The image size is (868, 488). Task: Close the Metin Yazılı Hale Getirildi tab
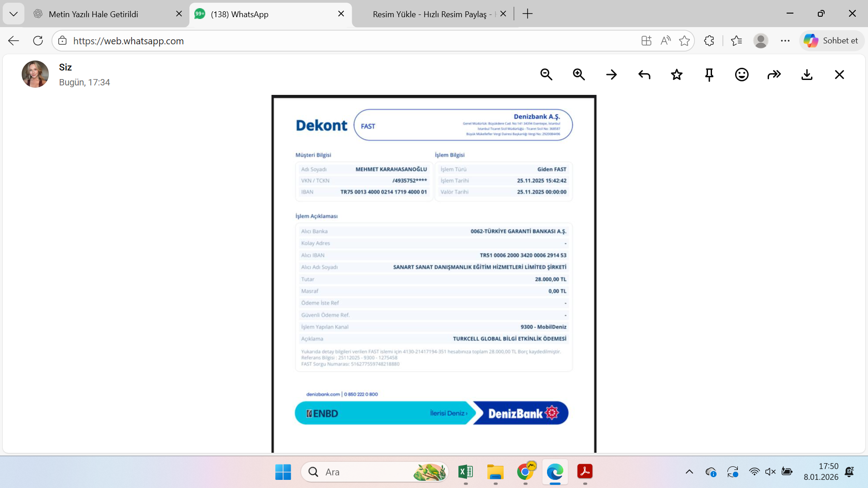point(179,14)
